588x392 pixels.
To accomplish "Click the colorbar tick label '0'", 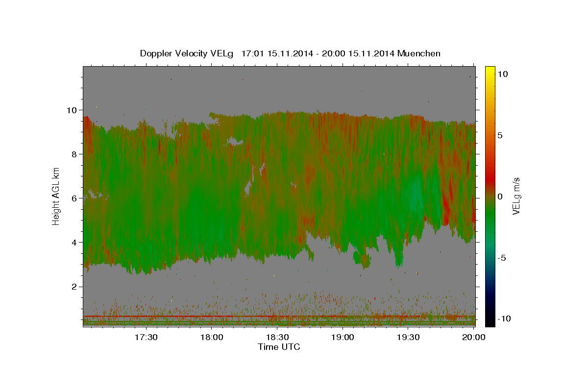I will click(x=501, y=196).
